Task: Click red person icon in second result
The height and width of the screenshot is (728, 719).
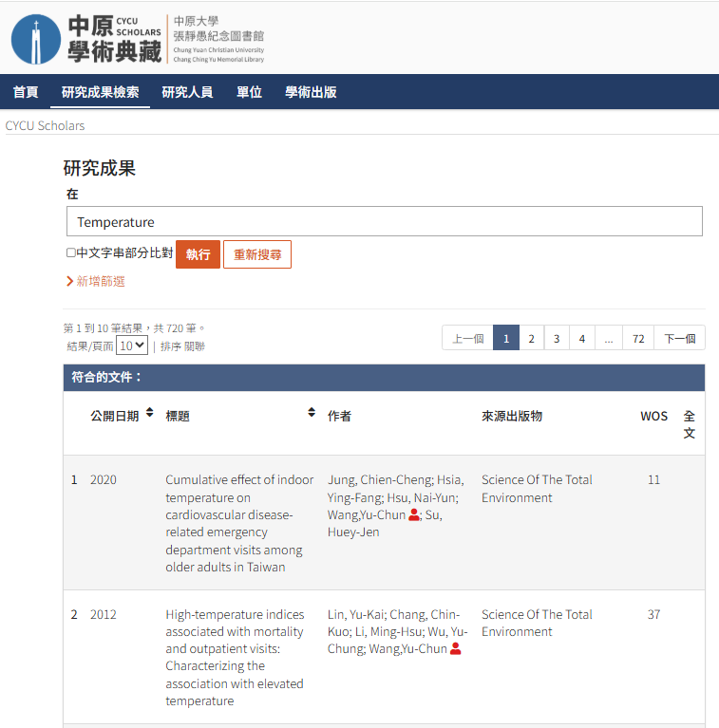Action: point(456,649)
